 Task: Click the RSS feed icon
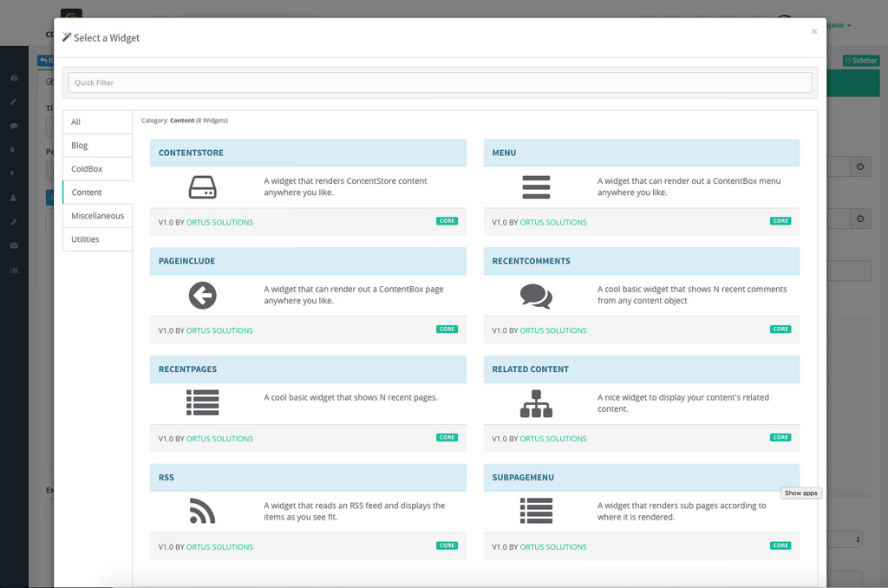(x=202, y=512)
